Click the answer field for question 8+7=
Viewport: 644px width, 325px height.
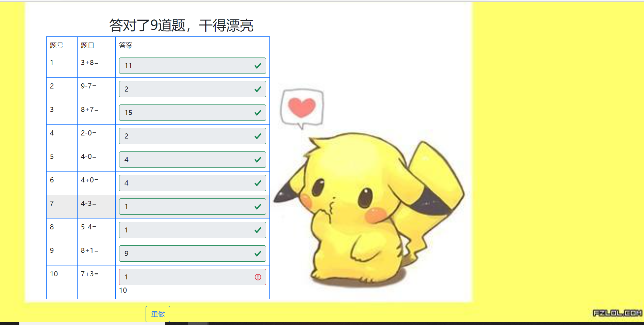[193, 113]
